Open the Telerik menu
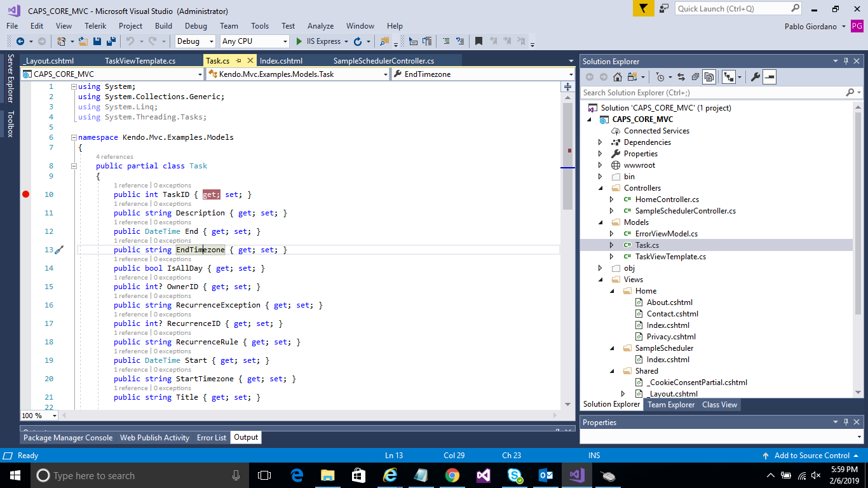868x488 pixels. (x=95, y=26)
